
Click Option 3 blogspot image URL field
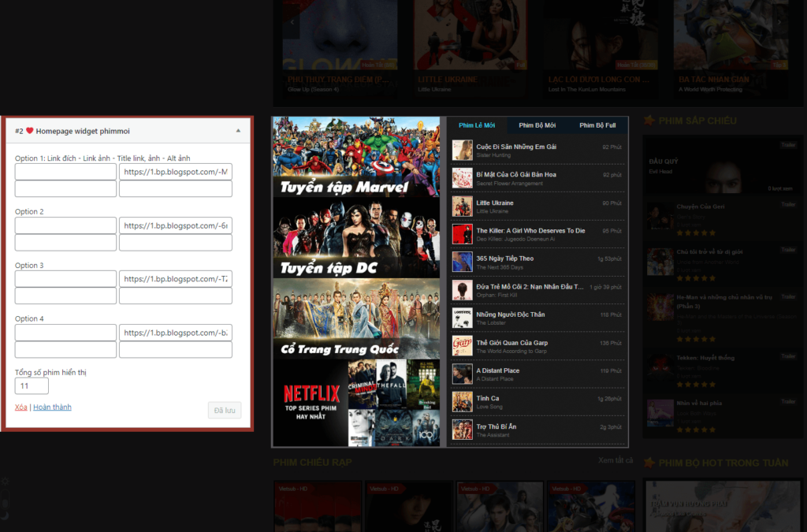click(x=176, y=279)
